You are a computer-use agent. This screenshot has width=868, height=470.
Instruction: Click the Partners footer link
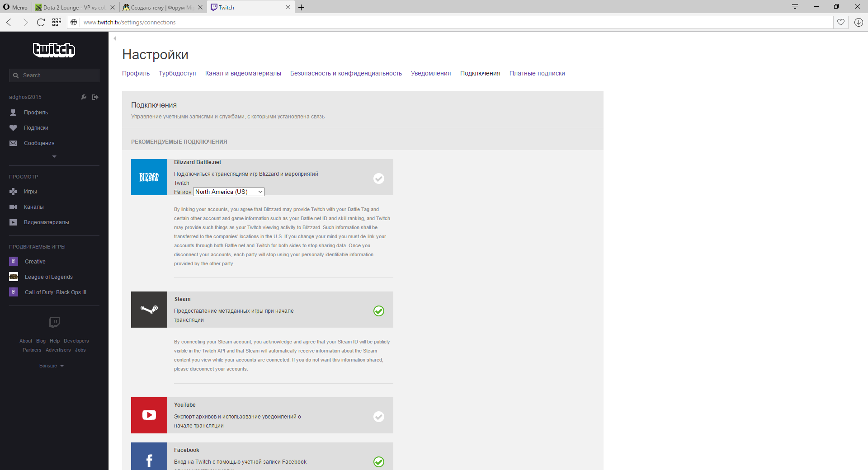pyautogui.click(x=32, y=350)
